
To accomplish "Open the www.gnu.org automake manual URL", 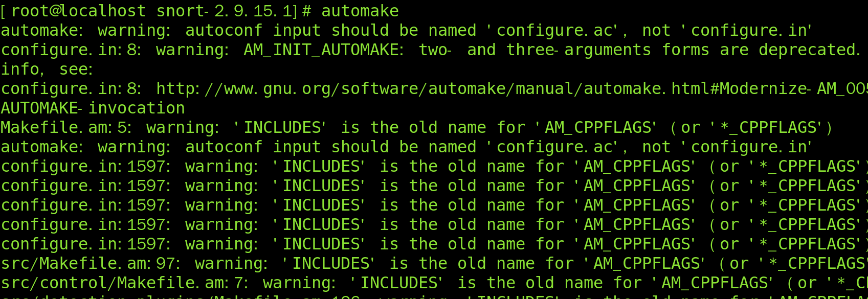I will 512,88.
